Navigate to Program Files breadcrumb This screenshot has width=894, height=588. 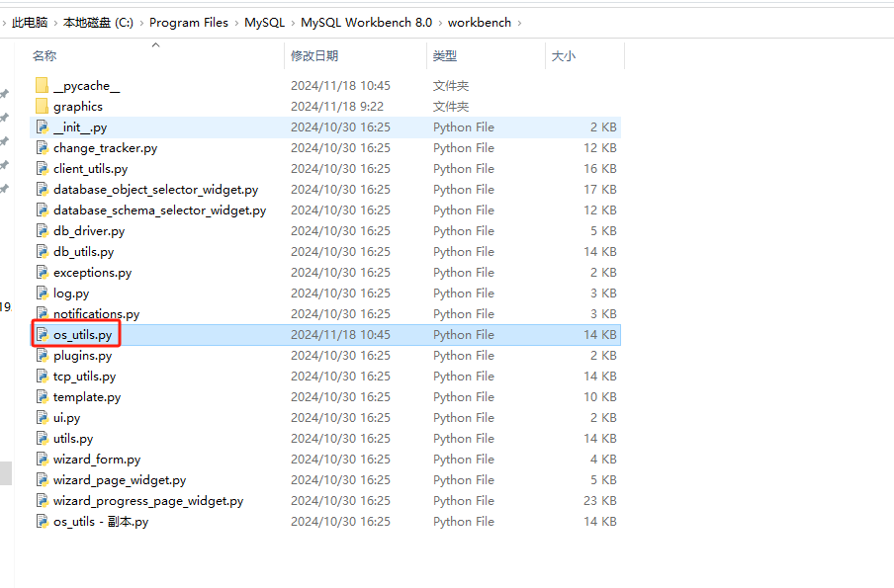point(189,22)
